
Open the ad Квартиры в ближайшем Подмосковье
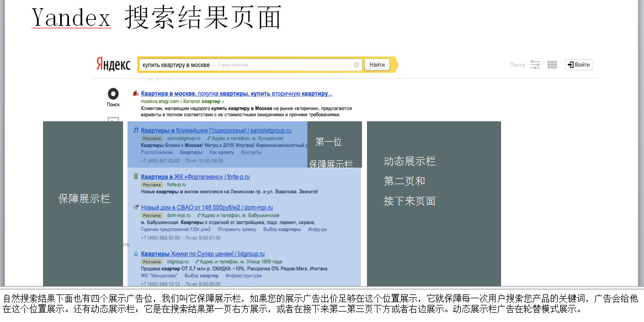216,131
